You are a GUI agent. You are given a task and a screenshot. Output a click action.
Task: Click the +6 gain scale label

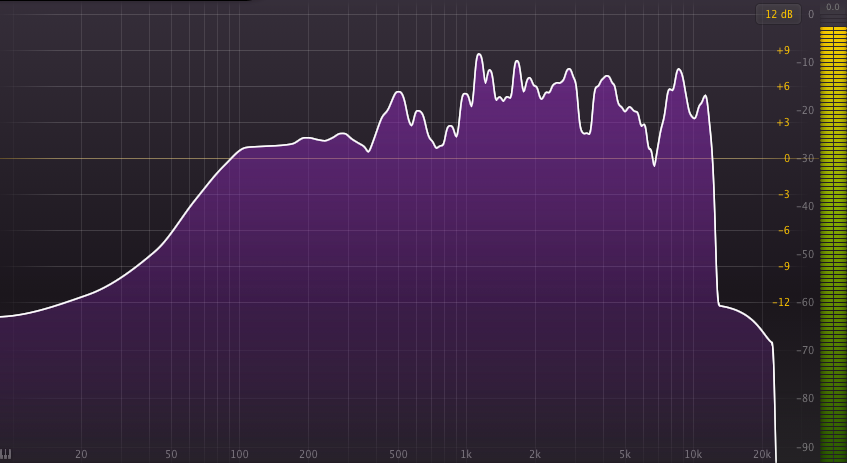783,86
